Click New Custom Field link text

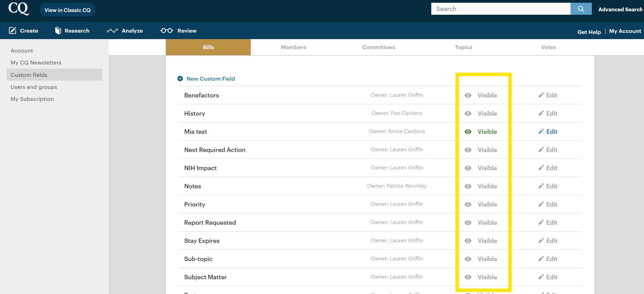pyautogui.click(x=211, y=79)
